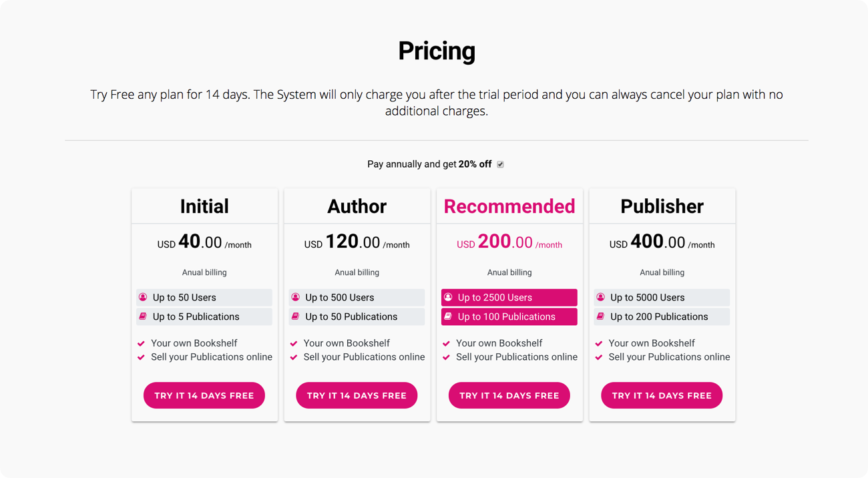The height and width of the screenshot is (478, 868).
Task: Click the checkmark beside "Sell your Publications online" in Publisher
Action: pyautogui.click(x=598, y=357)
